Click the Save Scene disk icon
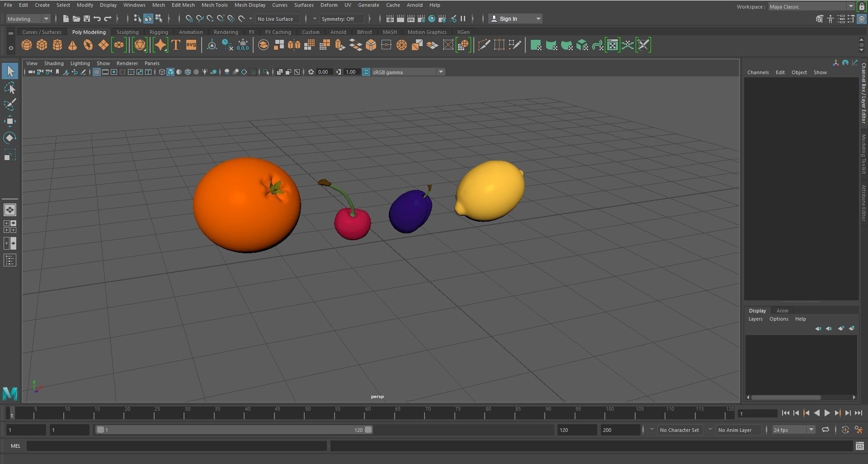This screenshot has width=868, height=464. click(87, 19)
